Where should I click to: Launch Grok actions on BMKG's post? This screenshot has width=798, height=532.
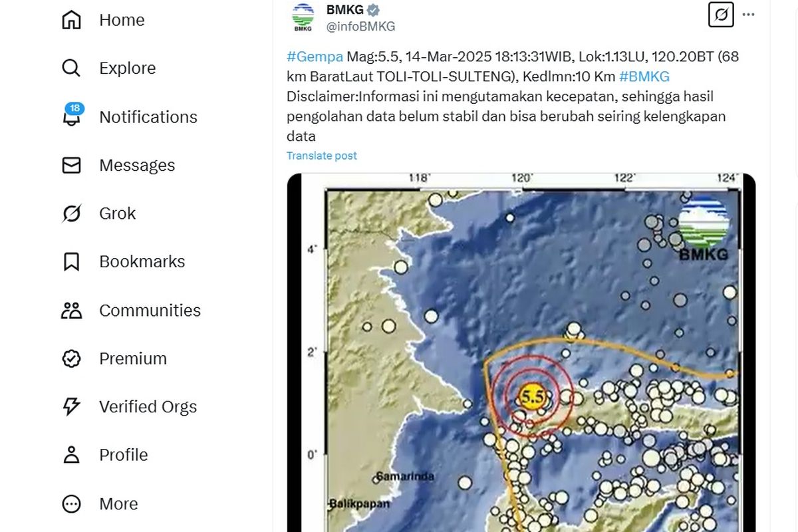pyautogui.click(x=721, y=15)
